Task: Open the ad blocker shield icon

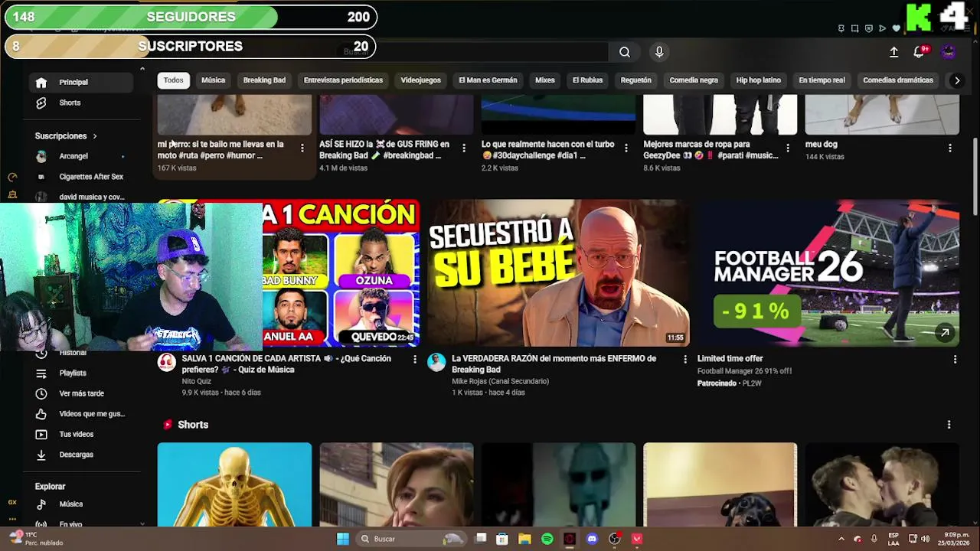Action: (x=869, y=28)
